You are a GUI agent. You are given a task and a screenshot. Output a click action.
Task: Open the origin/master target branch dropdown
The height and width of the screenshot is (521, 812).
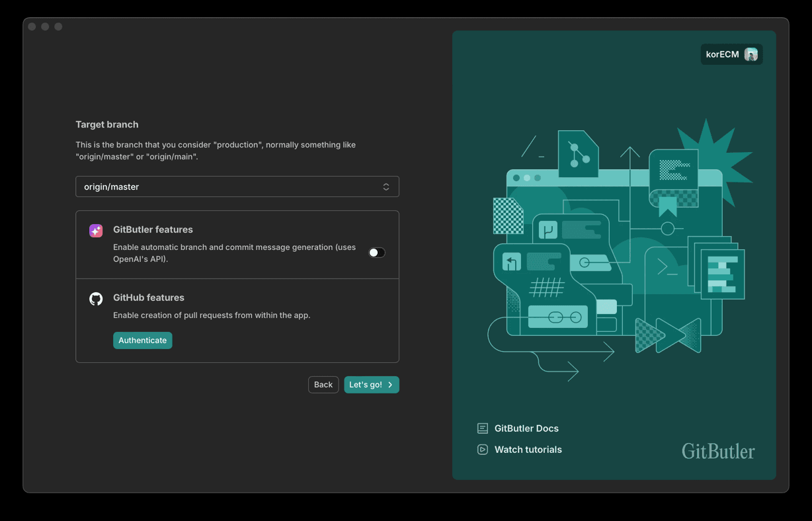(237, 186)
